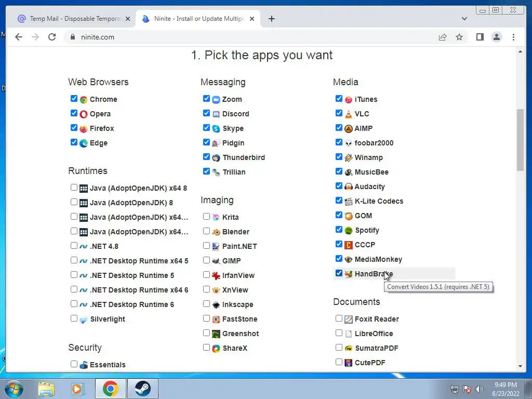Image resolution: width=532 pixels, height=399 pixels.
Task: Click the .NET Desktop Runtime 6 label
Action: 131,304
